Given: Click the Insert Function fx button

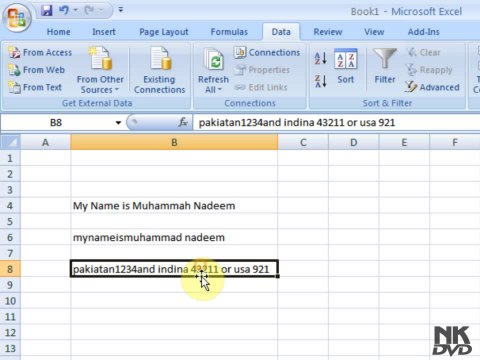Looking at the screenshot, I should pos(183,123).
